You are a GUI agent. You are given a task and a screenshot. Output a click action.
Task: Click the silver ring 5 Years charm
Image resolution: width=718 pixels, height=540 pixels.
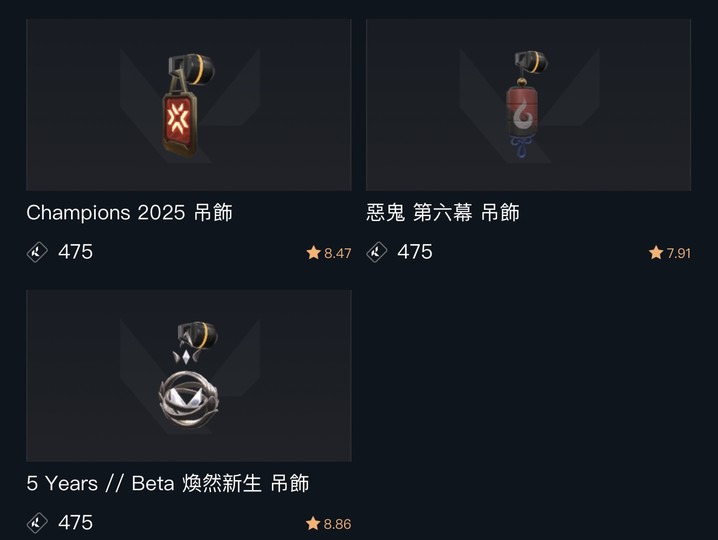(x=189, y=375)
